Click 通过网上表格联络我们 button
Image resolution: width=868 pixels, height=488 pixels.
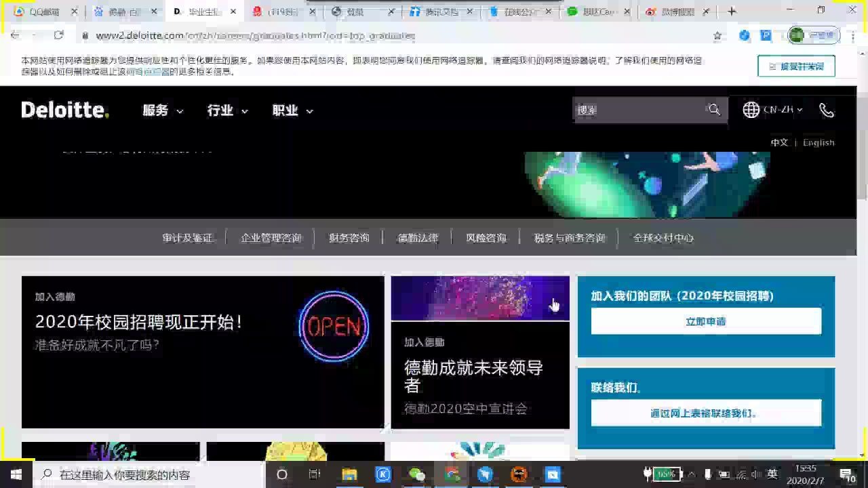click(706, 413)
